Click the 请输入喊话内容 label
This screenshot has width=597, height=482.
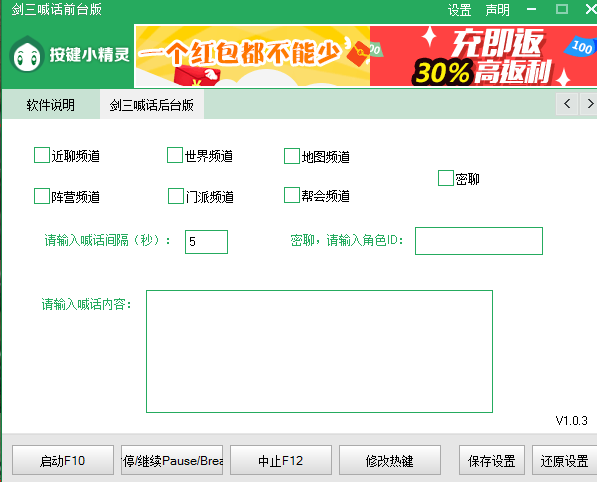tap(87, 304)
